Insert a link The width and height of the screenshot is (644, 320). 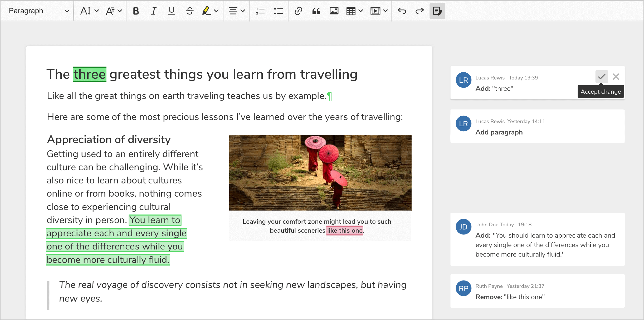[x=298, y=11]
